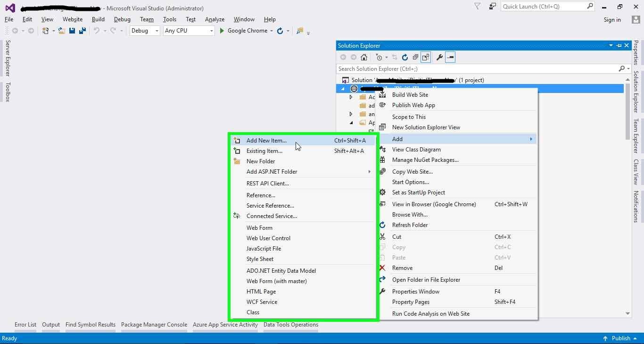Open the File menu
The image size is (644, 344).
tap(9, 19)
